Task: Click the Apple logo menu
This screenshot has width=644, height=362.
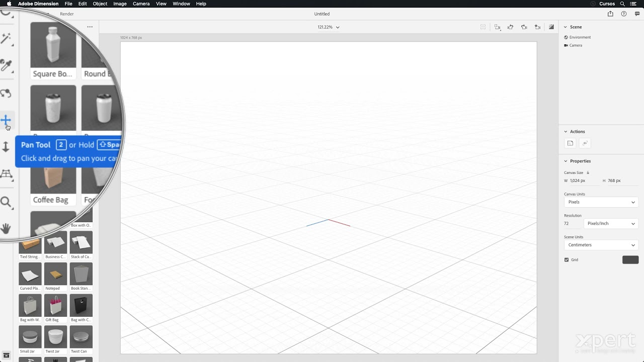Action: coord(9,4)
